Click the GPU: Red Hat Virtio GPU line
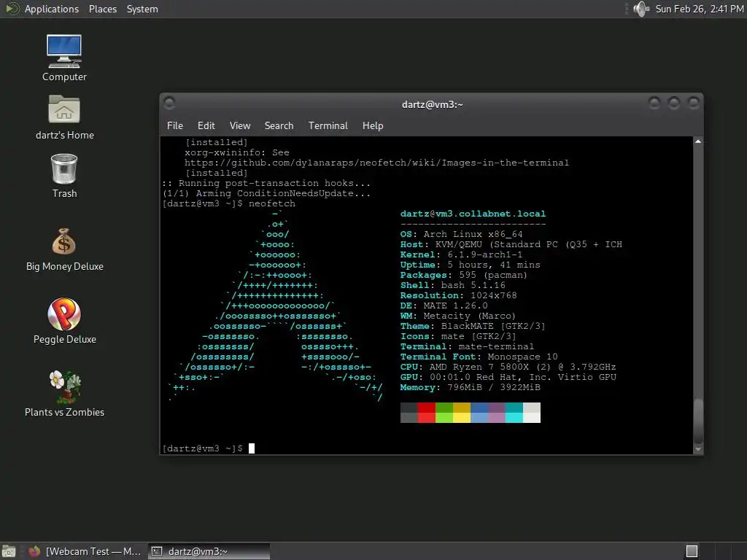This screenshot has height=560, width=747. [x=508, y=377]
